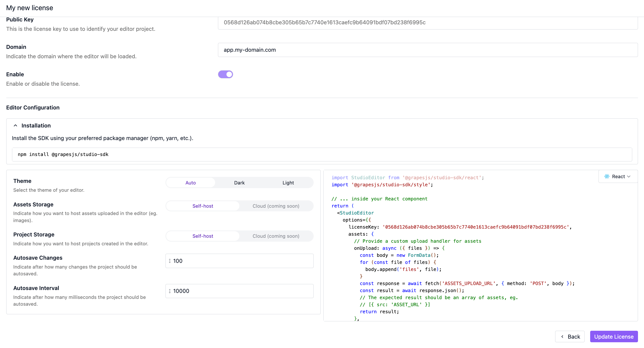This screenshot has width=644, height=348.
Task: Click the 'return result;' code line
Action: [x=379, y=312]
